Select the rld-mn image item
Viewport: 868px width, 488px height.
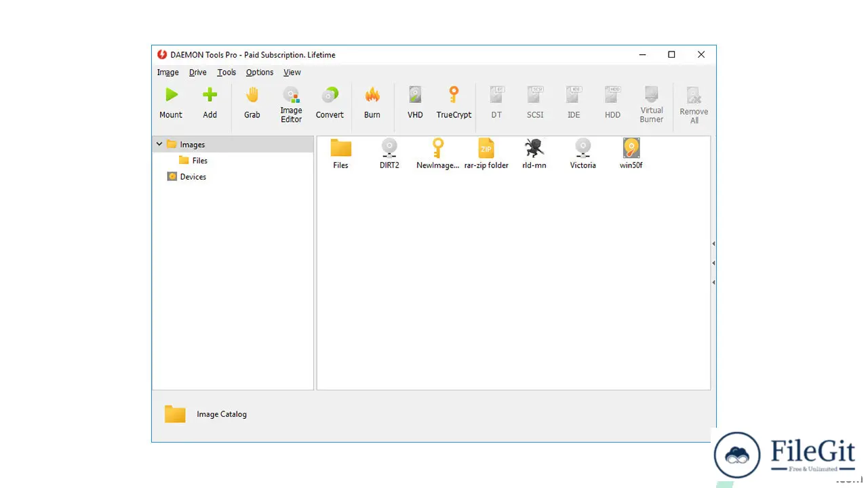pos(534,154)
